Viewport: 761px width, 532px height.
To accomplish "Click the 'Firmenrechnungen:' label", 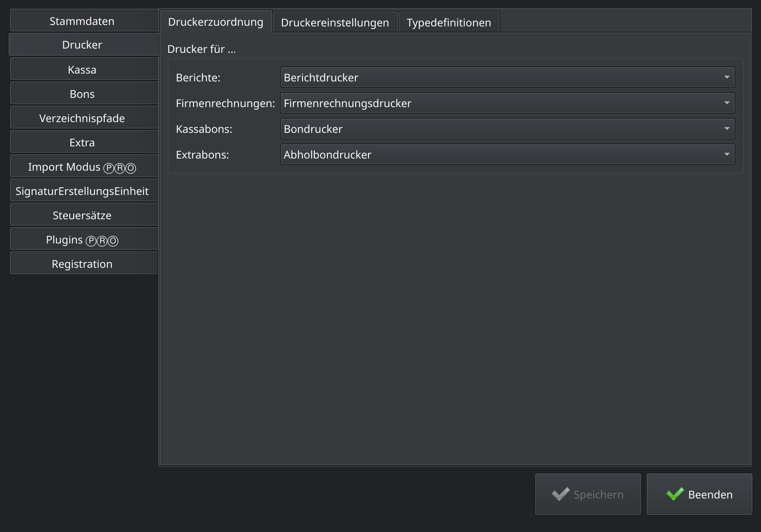I will click(225, 103).
